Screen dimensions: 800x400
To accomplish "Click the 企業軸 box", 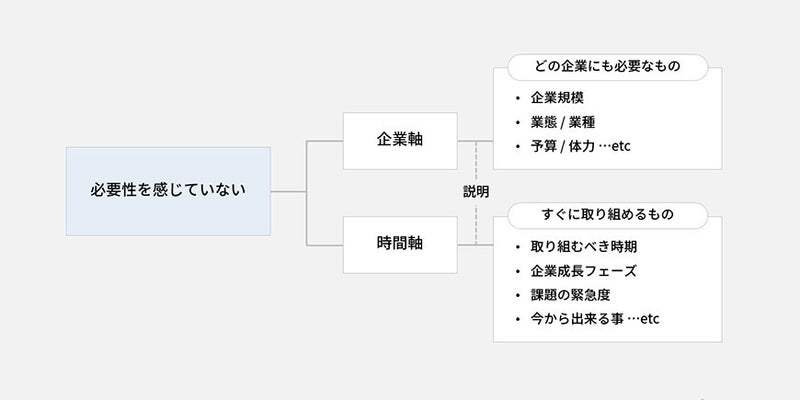I will point(400,141).
